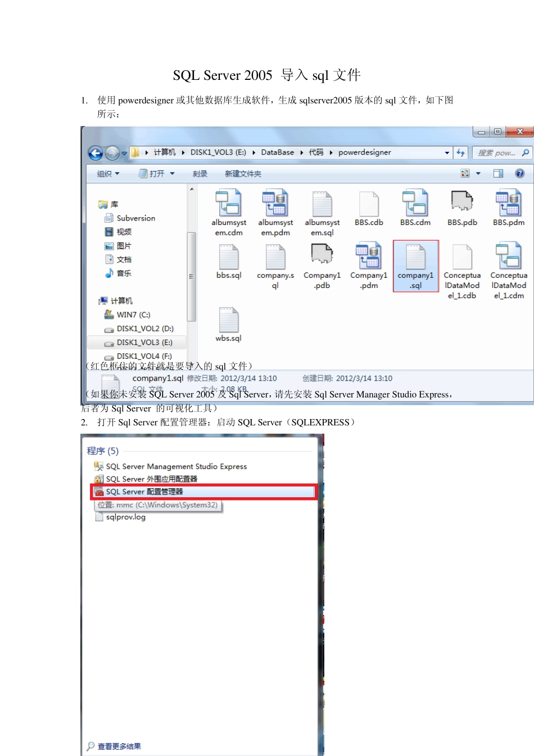Select the BBS.cdb file icon
Viewport: 534px width, 756px height.
369,204
